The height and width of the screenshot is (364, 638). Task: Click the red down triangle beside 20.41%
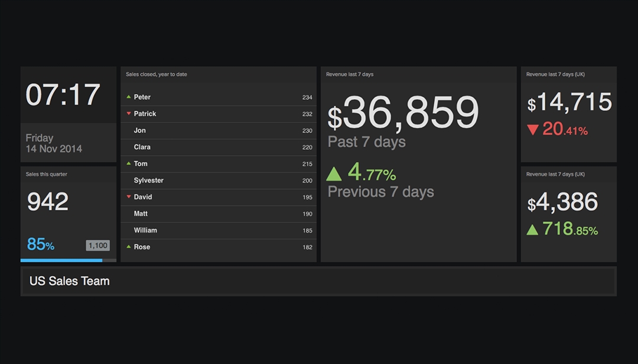point(533,130)
